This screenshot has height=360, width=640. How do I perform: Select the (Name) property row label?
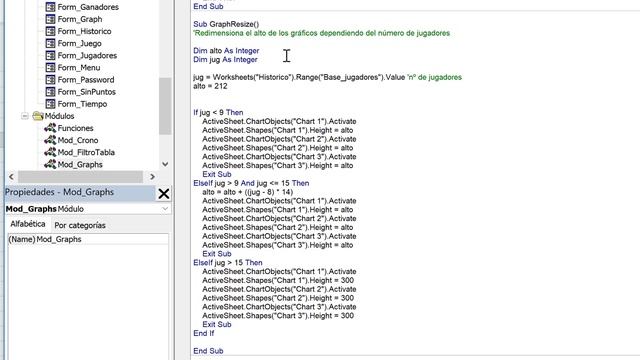(x=22, y=239)
